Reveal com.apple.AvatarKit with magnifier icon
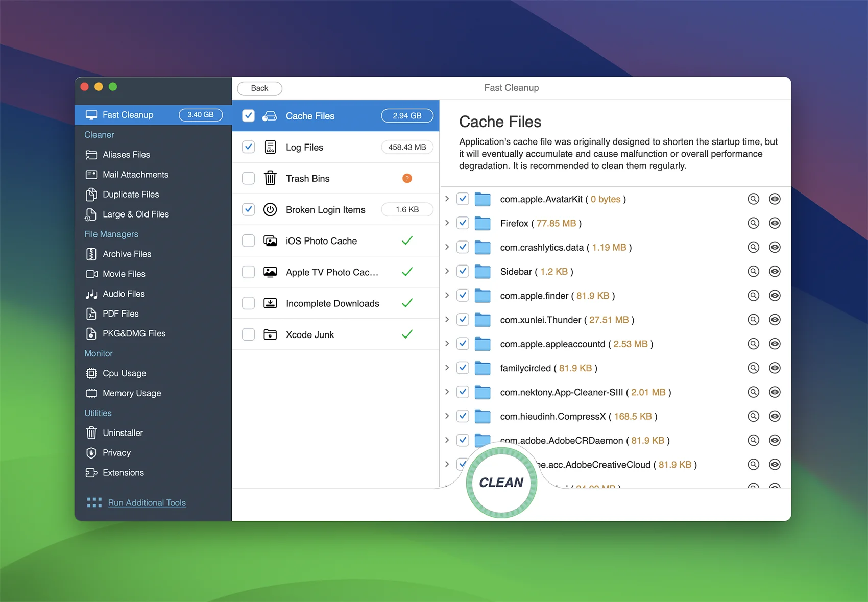 [x=753, y=199]
